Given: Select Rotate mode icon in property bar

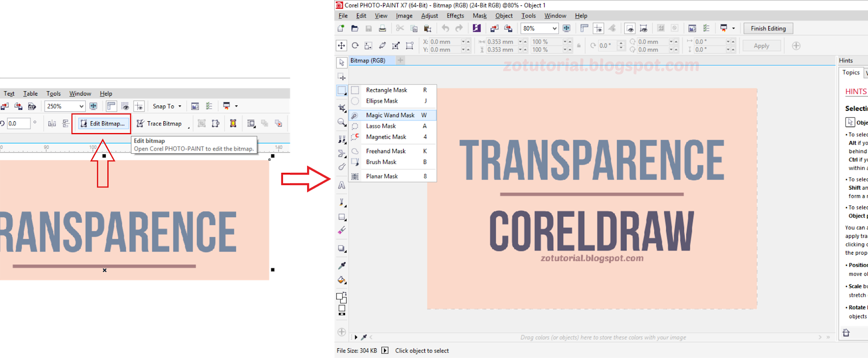Looking at the screenshot, I should pos(355,46).
